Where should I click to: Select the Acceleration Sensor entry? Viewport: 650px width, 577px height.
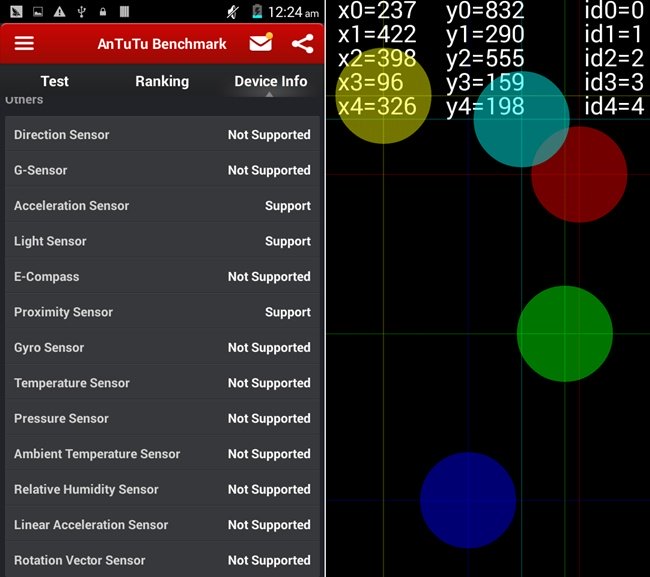tap(162, 206)
